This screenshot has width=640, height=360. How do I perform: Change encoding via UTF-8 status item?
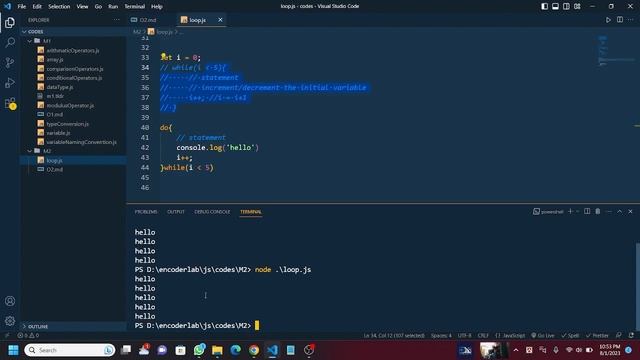pos(464,336)
